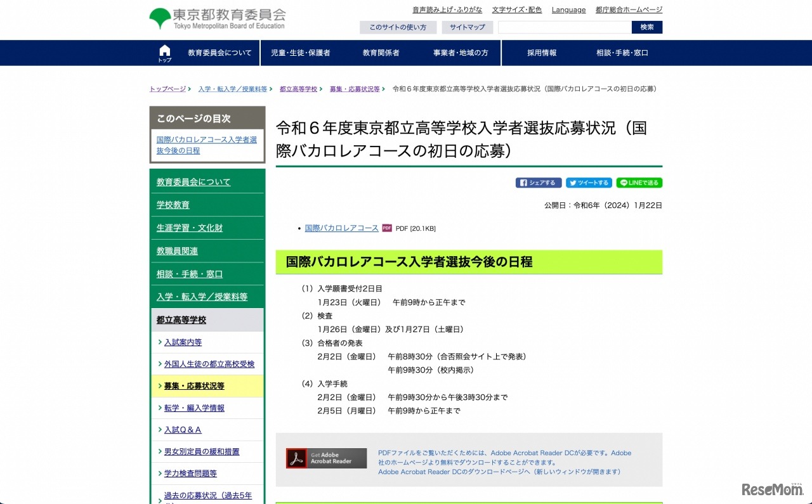Click the PDF icon beside 国際バカロレアコース
812x504 pixels.
pyautogui.click(x=387, y=228)
